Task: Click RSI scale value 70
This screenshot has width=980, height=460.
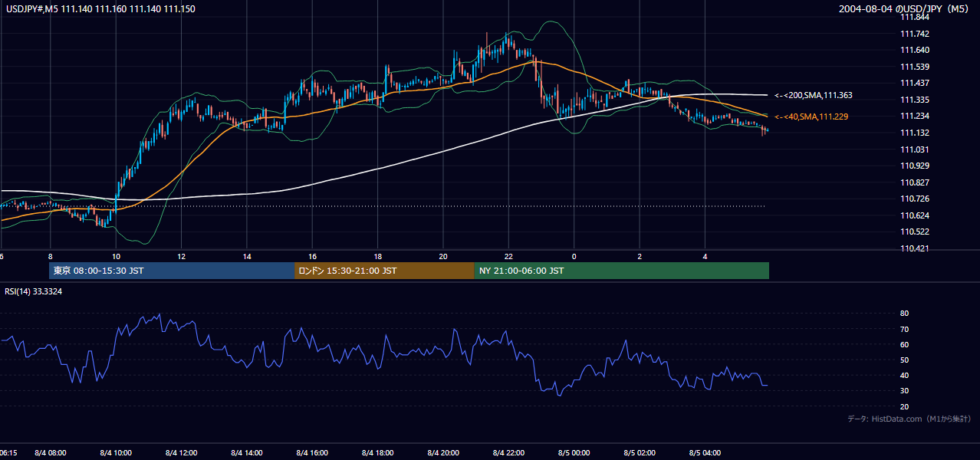Action: (x=905, y=329)
